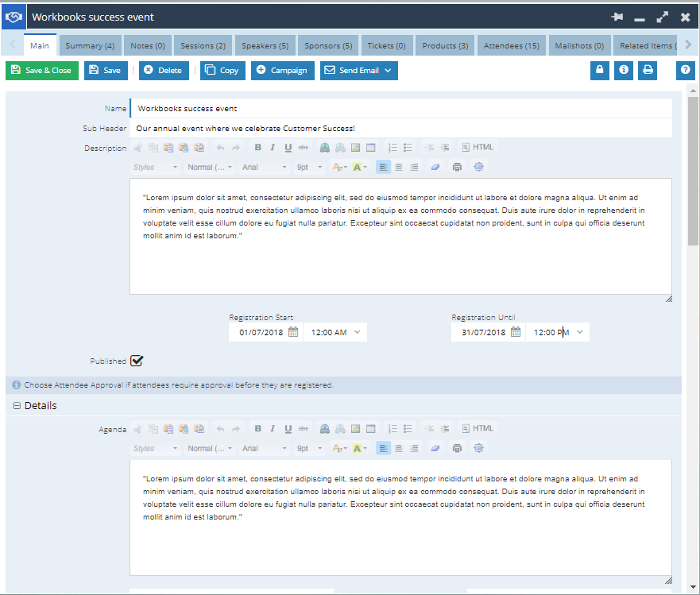The height and width of the screenshot is (595, 700).
Task: Open Normal format dropdown in Description editor
Action: (x=210, y=168)
